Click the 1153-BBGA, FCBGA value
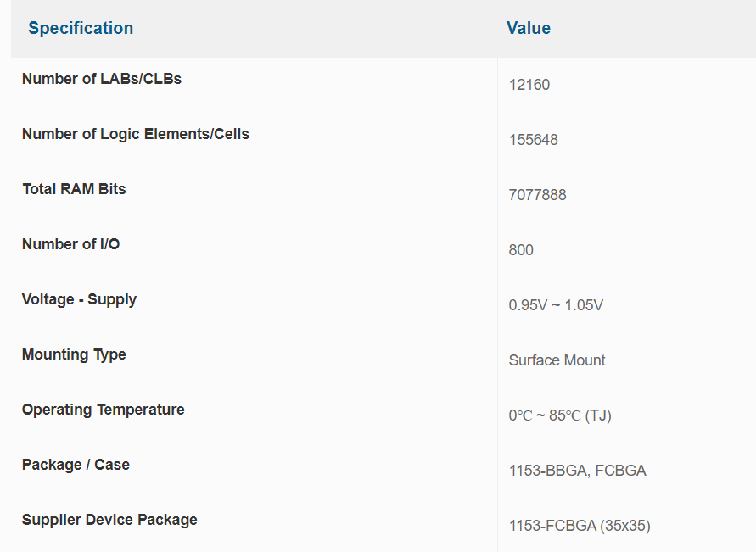 578,471
